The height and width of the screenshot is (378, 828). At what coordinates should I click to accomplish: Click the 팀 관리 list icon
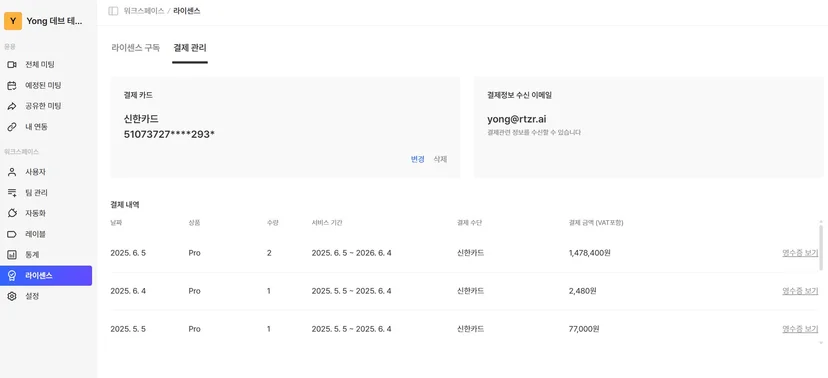(x=12, y=193)
